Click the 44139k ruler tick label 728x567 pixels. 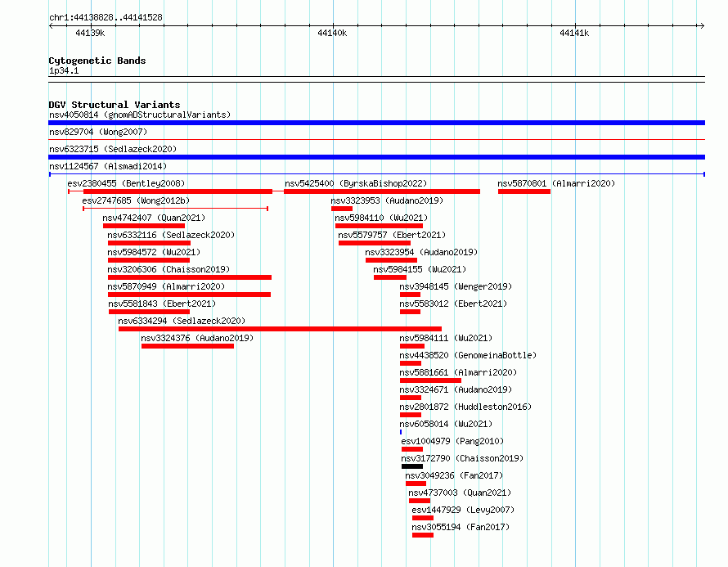click(x=90, y=33)
